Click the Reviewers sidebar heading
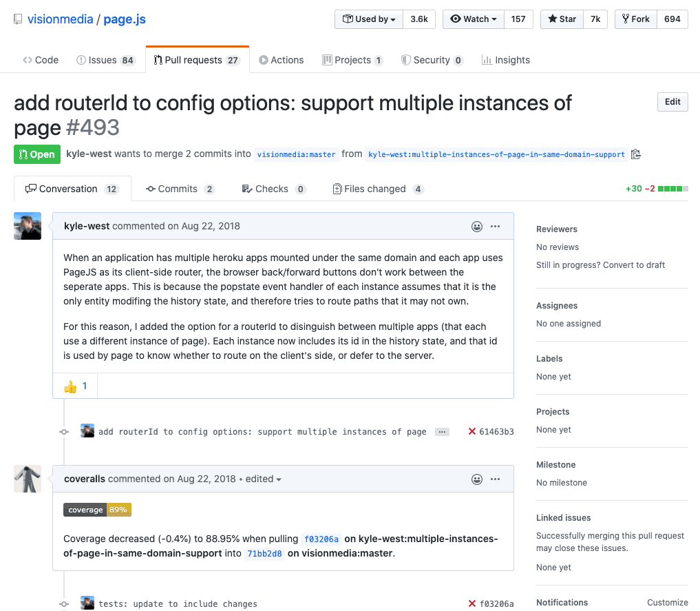Image resolution: width=700 pixels, height=611 pixels. (557, 229)
